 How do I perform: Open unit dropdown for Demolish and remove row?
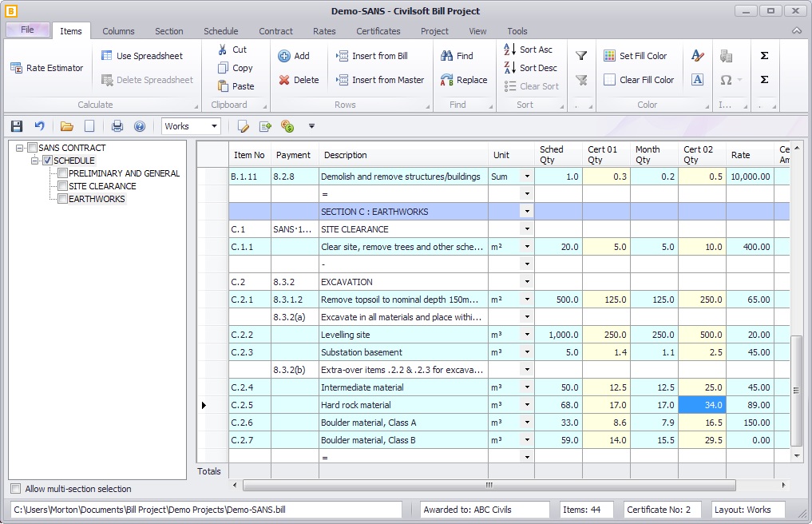pyautogui.click(x=527, y=177)
